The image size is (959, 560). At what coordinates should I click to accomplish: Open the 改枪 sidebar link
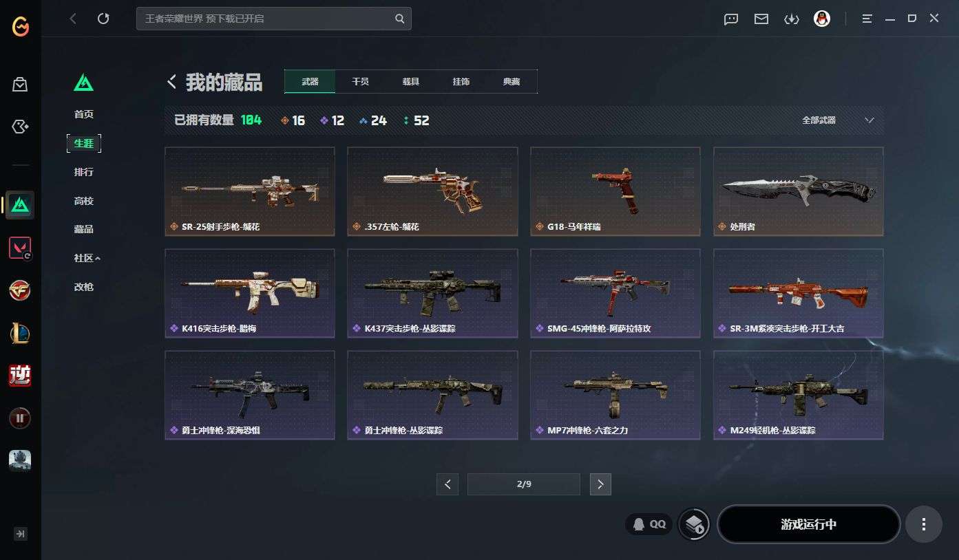coord(84,287)
